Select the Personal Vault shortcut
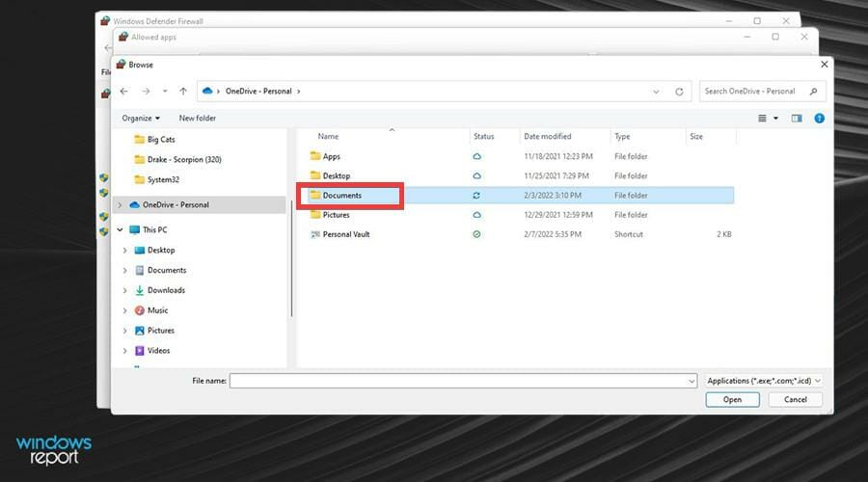 tap(339, 234)
